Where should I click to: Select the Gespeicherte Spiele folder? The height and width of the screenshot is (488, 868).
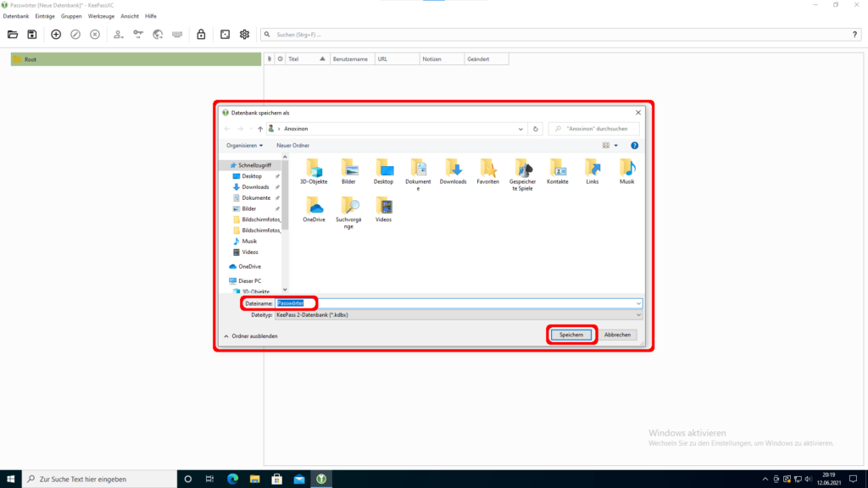(522, 175)
